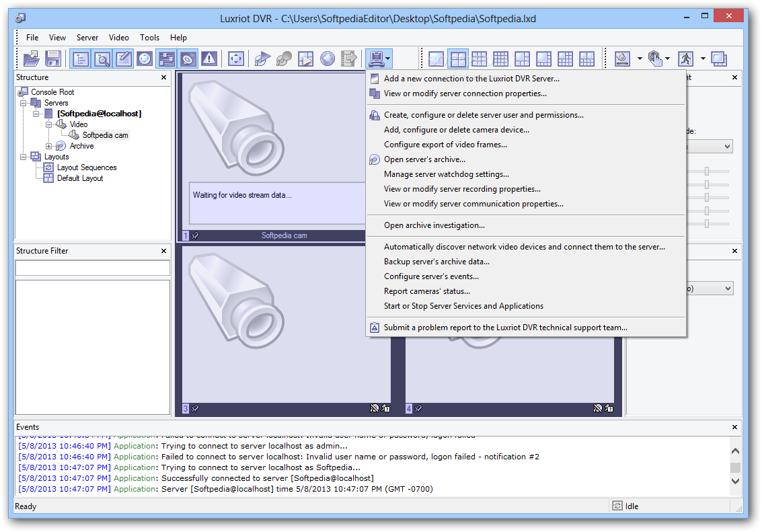Choose Start or Stop Server Services and Applications
The image size is (762, 532).
point(526,306)
